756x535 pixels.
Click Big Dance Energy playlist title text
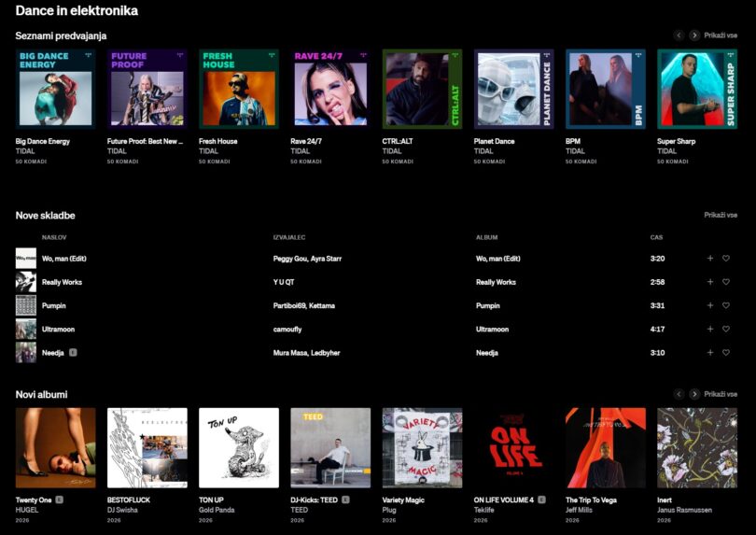[x=42, y=141]
